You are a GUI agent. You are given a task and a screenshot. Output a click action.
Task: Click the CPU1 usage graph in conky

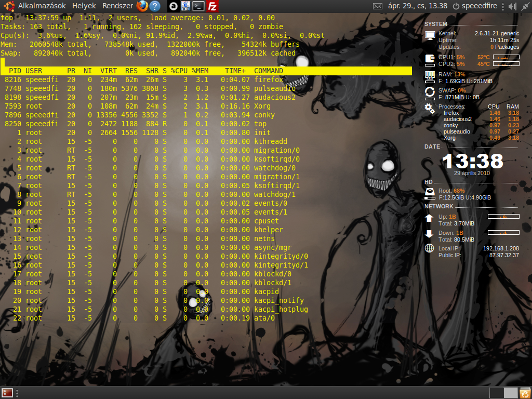(x=506, y=57)
